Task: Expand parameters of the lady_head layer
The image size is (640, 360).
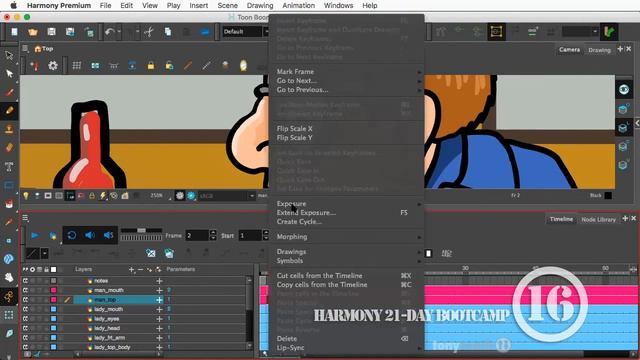Action: 159,328
